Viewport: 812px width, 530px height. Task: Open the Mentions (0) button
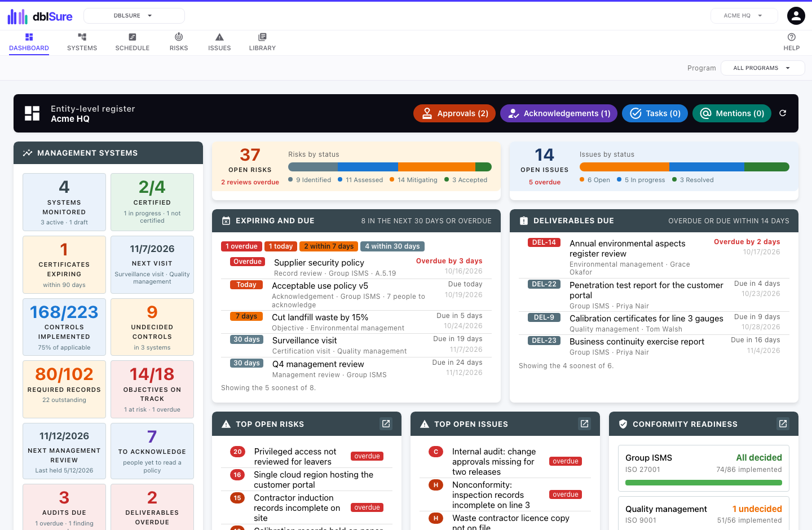(732, 113)
